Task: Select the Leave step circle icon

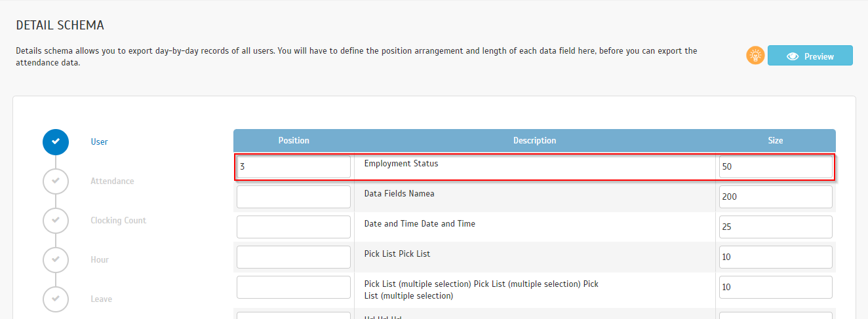Action: coord(56,299)
